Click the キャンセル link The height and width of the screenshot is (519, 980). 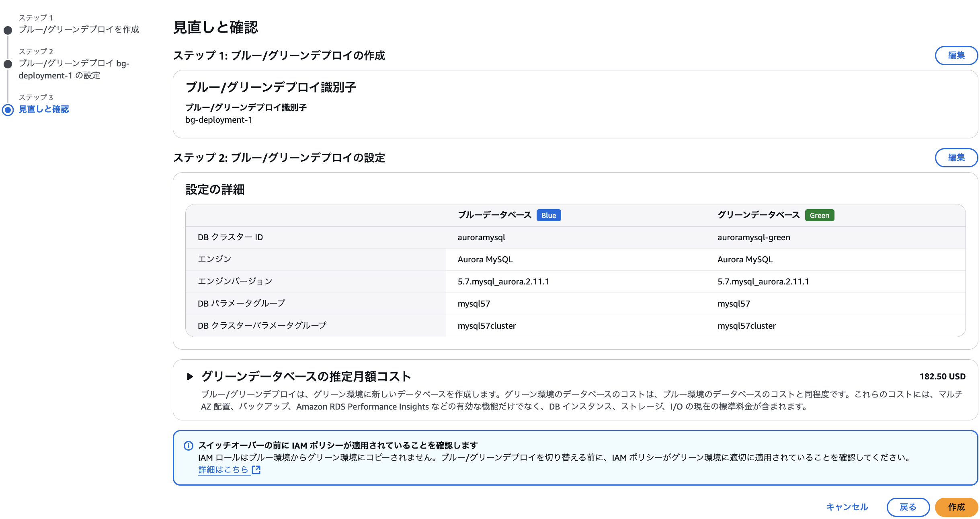point(847,507)
